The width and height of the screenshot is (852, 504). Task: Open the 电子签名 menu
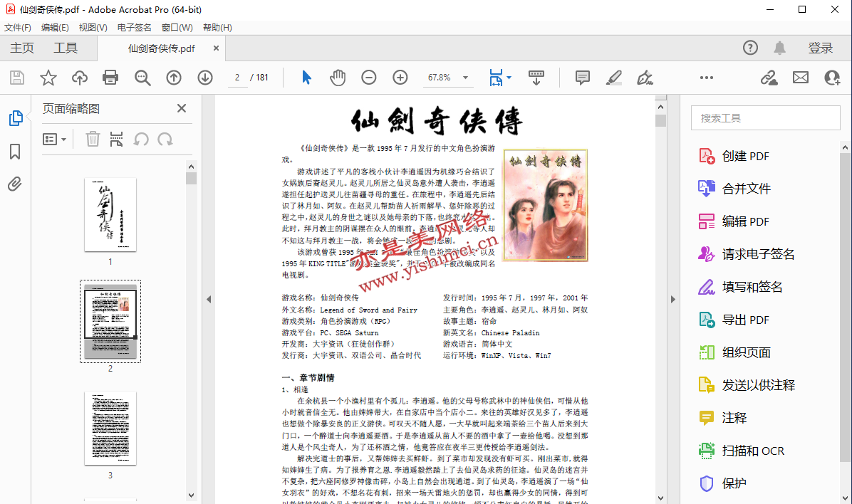(x=134, y=27)
